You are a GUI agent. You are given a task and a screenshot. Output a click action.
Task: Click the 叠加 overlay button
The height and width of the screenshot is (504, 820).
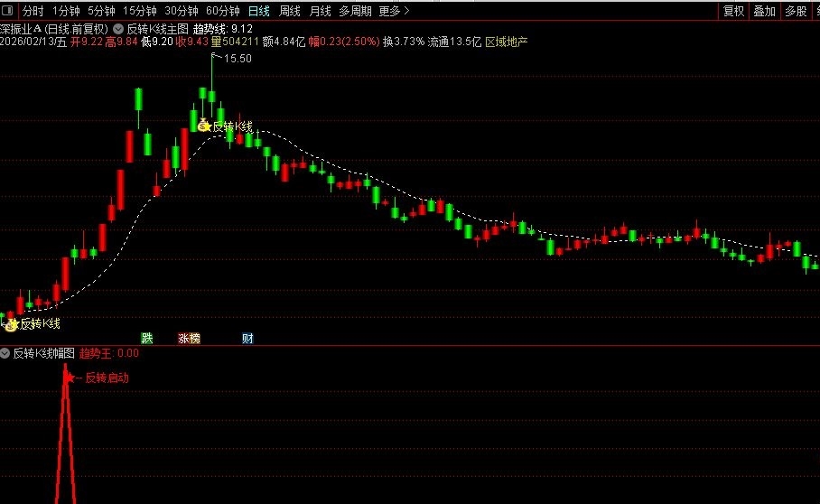[x=764, y=11]
